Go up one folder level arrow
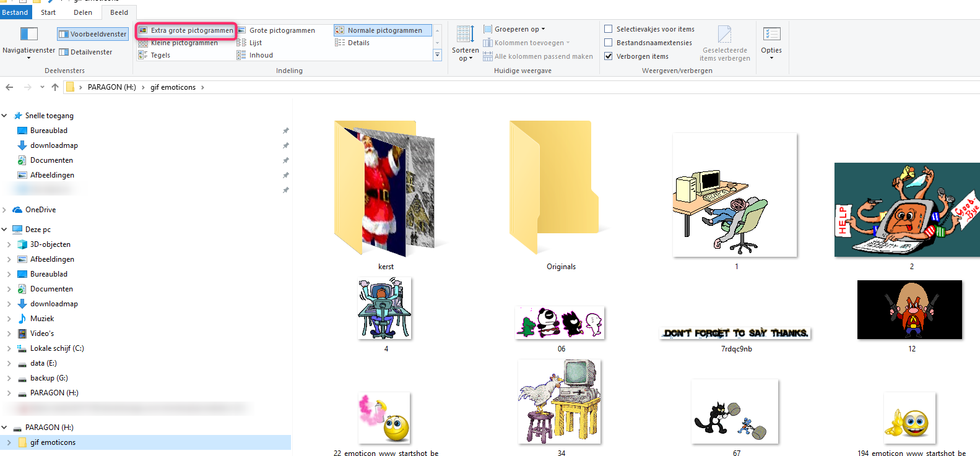The height and width of the screenshot is (456, 980). pyautogui.click(x=55, y=87)
